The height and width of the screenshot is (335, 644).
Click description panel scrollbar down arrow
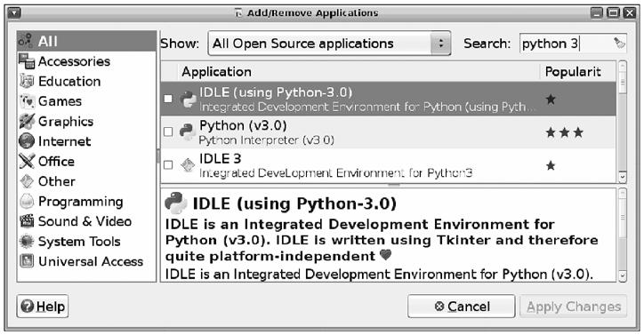[623, 275]
